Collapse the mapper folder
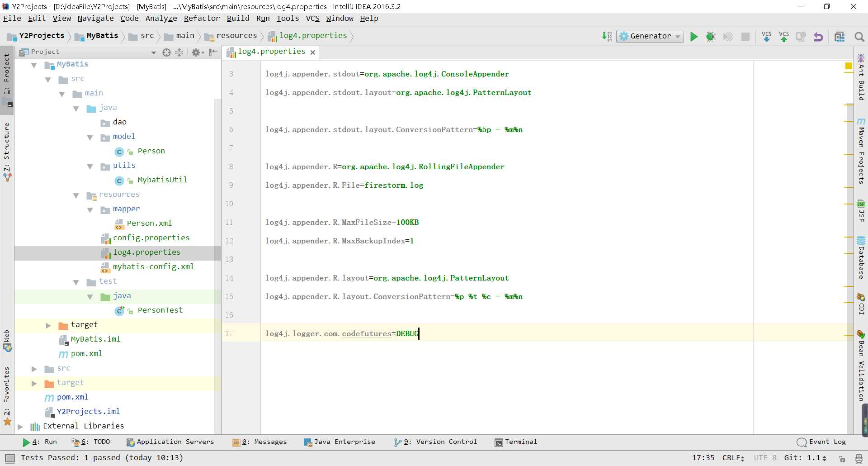Screen dimensions: 868x466 tap(90, 210)
